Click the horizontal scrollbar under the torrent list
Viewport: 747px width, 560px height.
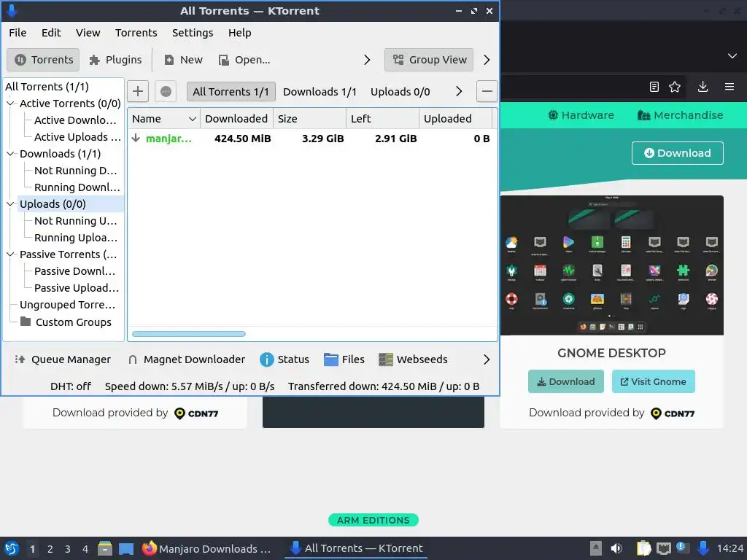pyautogui.click(x=189, y=334)
